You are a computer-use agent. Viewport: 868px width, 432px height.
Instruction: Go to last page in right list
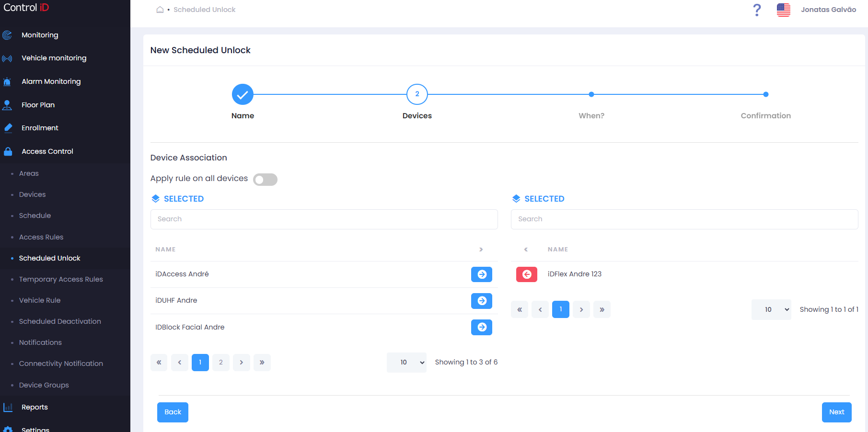pos(602,309)
